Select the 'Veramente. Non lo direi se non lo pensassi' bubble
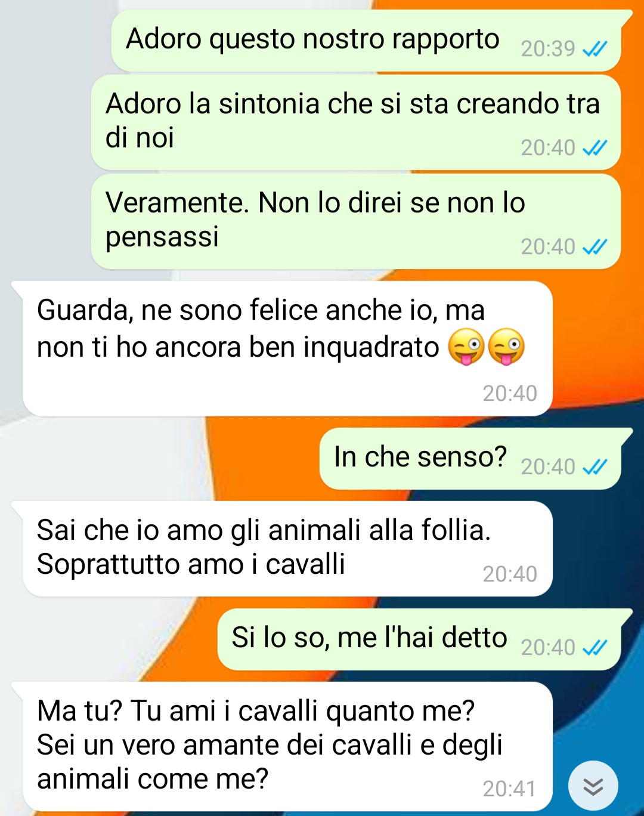Viewport: 644px width, 816px height. click(x=356, y=221)
